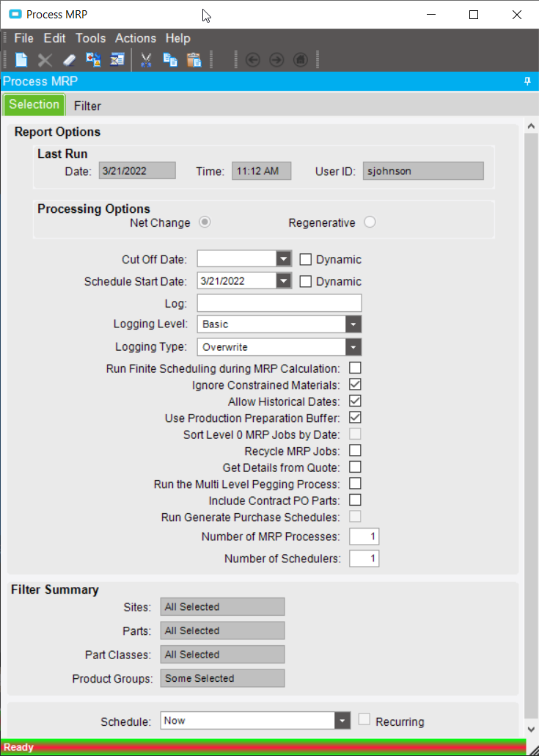The height and width of the screenshot is (756, 539).
Task: Uncheck Ignore Constrained Materials
Action: click(x=355, y=385)
